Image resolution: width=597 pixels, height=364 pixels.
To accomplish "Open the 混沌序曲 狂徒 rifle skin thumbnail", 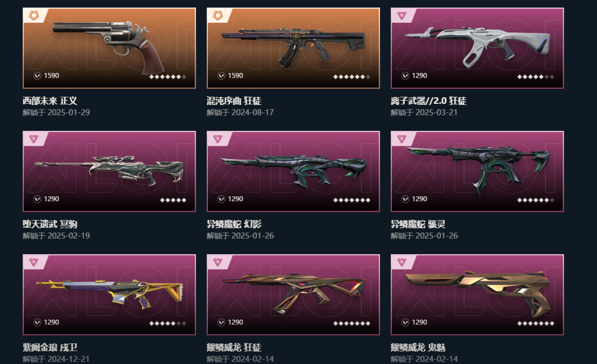I will [x=293, y=48].
